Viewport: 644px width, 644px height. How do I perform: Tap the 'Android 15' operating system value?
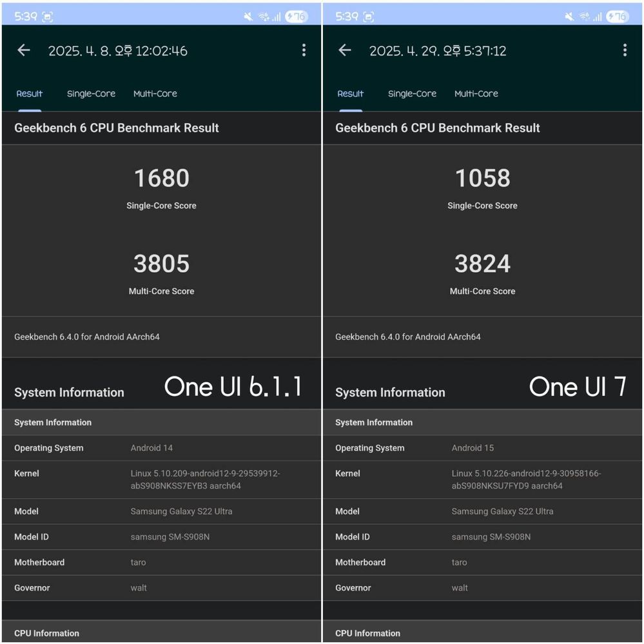click(x=473, y=448)
